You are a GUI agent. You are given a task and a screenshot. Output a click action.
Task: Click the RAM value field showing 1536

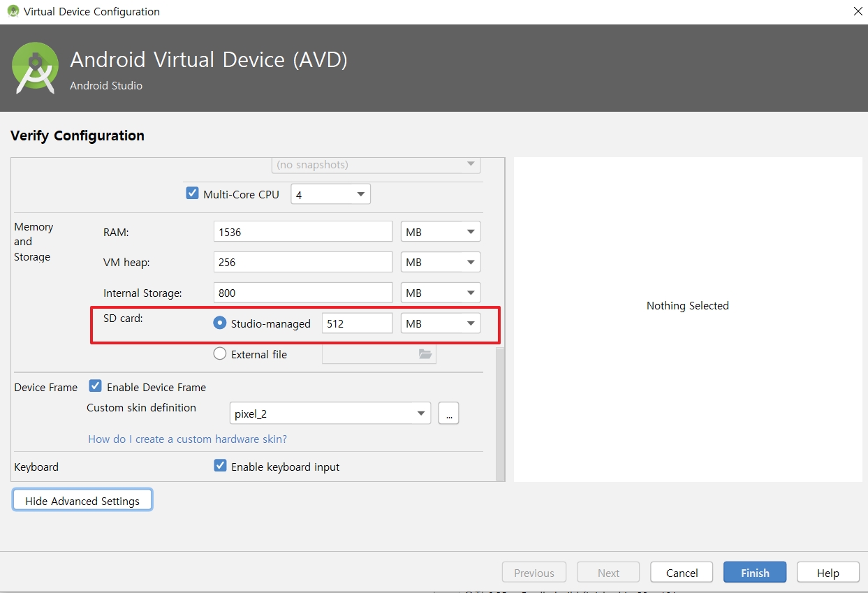click(303, 232)
